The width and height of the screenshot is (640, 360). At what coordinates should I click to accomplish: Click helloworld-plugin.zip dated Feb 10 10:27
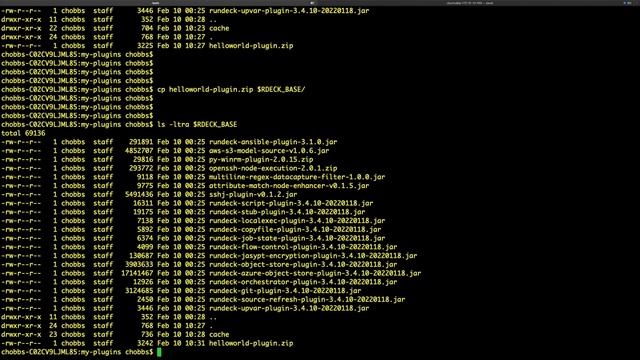coord(251,46)
